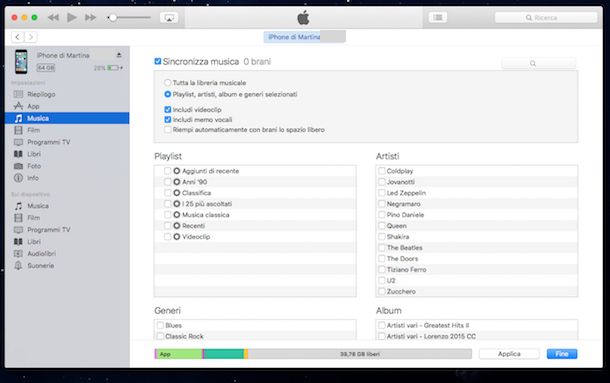Check artist Zucchero

pyautogui.click(x=382, y=291)
